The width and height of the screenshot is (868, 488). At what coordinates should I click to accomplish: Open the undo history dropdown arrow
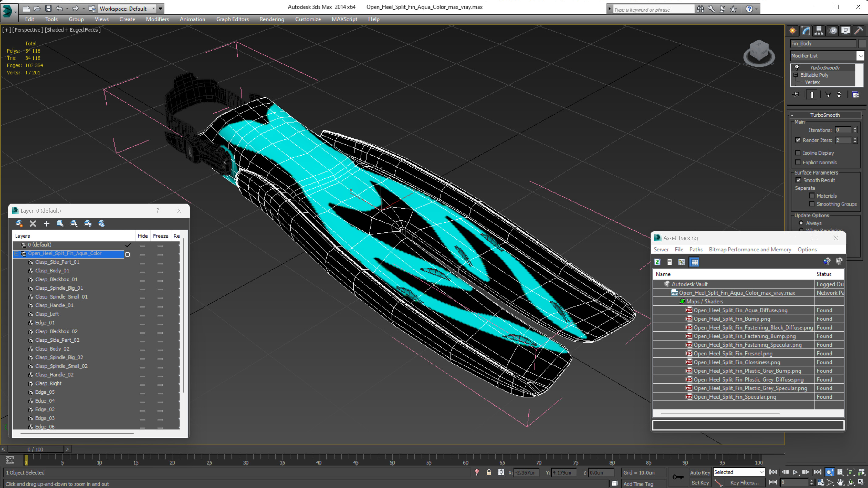click(67, 9)
